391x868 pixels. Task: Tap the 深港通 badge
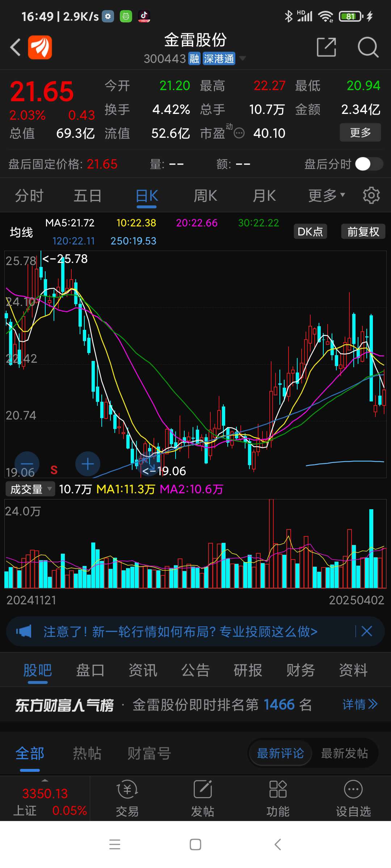coord(219,59)
